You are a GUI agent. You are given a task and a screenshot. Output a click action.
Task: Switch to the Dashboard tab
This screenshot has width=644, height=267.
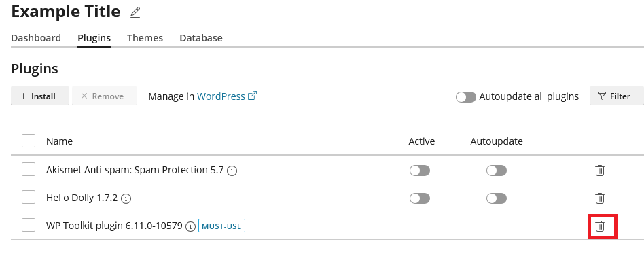(36, 38)
